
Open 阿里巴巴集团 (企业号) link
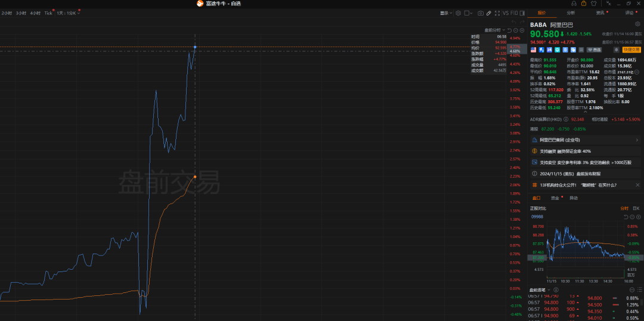[586, 140]
